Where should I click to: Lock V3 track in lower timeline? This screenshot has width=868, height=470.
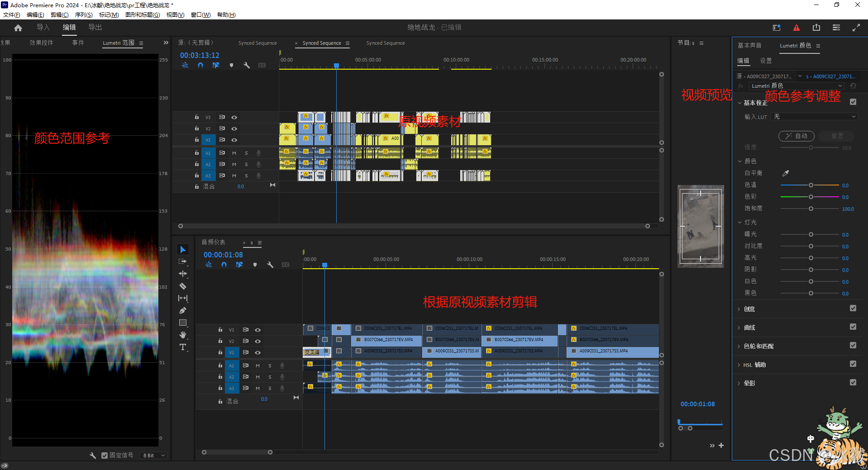pos(220,330)
